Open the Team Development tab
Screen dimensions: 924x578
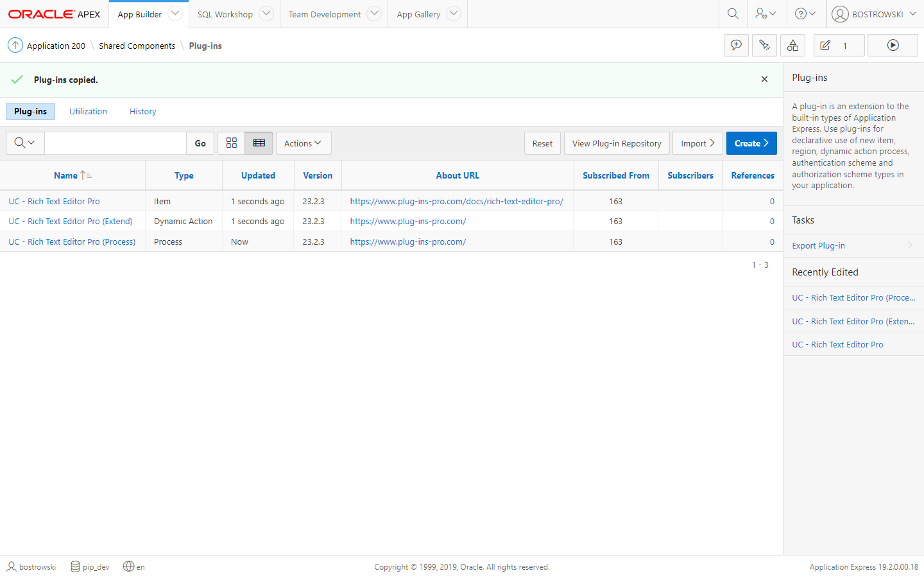pos(325,14)
